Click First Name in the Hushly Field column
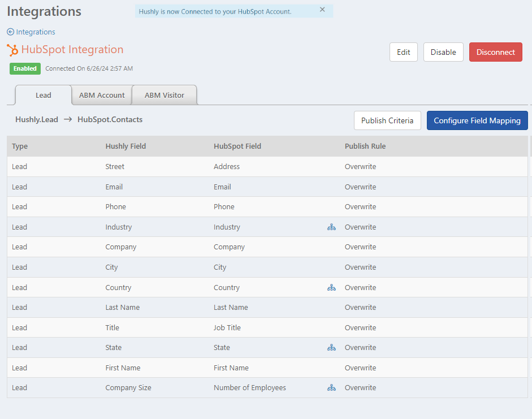 (123, 368)
